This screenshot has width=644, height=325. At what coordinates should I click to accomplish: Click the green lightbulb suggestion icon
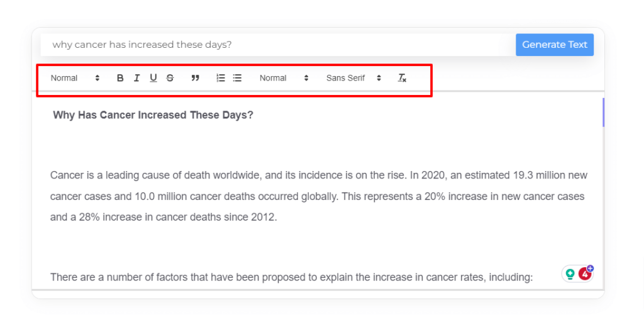570,274
